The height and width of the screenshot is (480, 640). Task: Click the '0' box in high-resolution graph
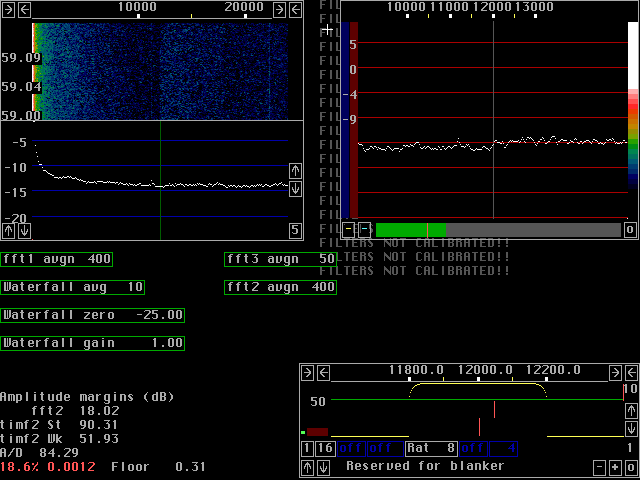[x=630, y=230]
